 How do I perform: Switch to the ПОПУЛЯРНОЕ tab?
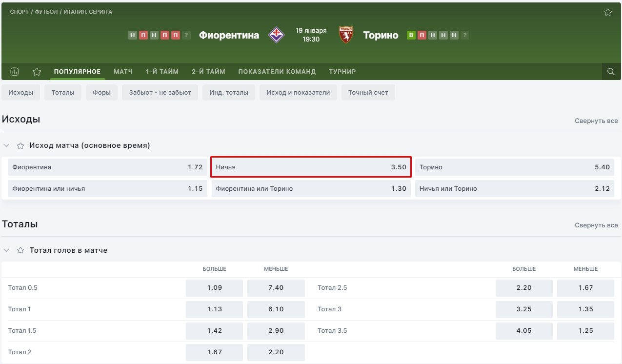78,72
